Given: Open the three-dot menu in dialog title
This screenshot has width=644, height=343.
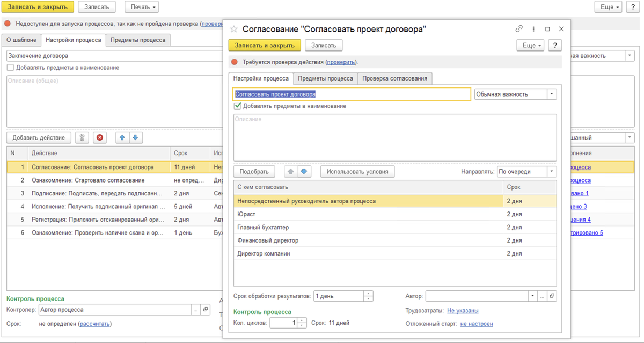Looking at the screenshot, I should pos(533,29).
